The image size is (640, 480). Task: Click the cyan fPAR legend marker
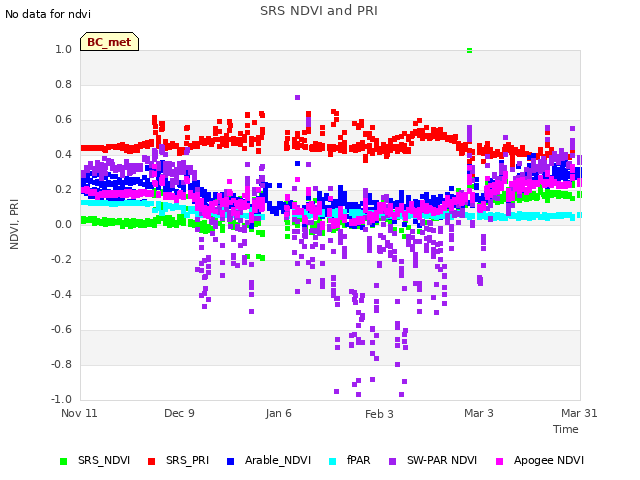(333, 461)
